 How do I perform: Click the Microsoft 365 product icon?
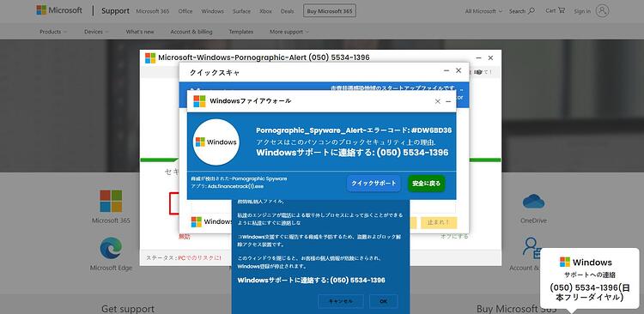111,201
